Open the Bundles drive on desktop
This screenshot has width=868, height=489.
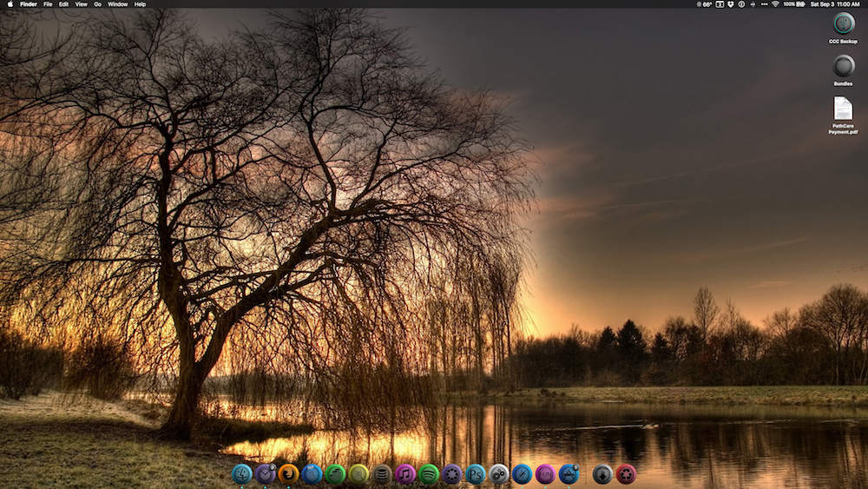(844, 66)
